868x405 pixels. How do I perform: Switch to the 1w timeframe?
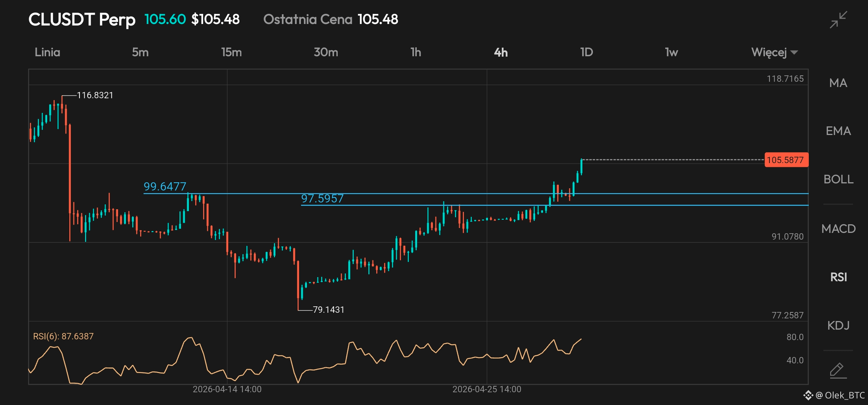point(671,52)
